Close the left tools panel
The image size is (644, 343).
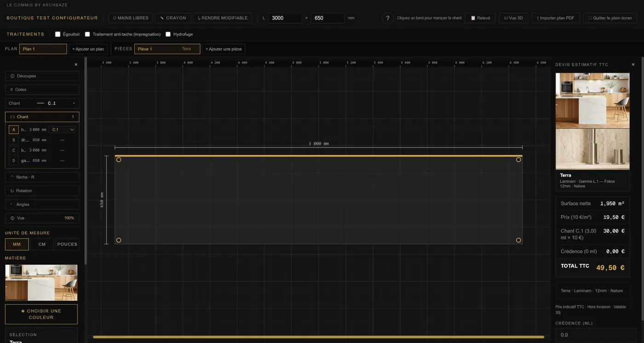76,65
